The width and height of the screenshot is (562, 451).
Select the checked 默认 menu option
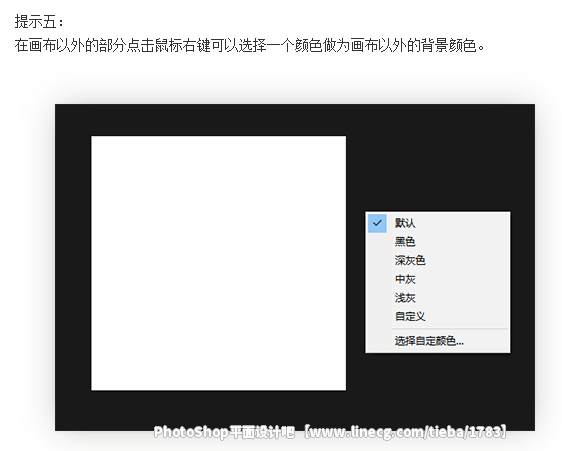[438, 223]
